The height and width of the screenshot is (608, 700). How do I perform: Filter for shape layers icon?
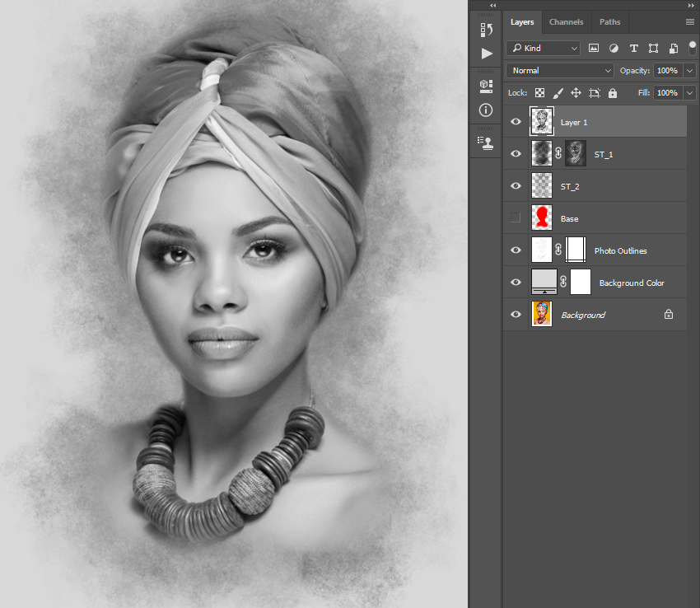[653, 49]
